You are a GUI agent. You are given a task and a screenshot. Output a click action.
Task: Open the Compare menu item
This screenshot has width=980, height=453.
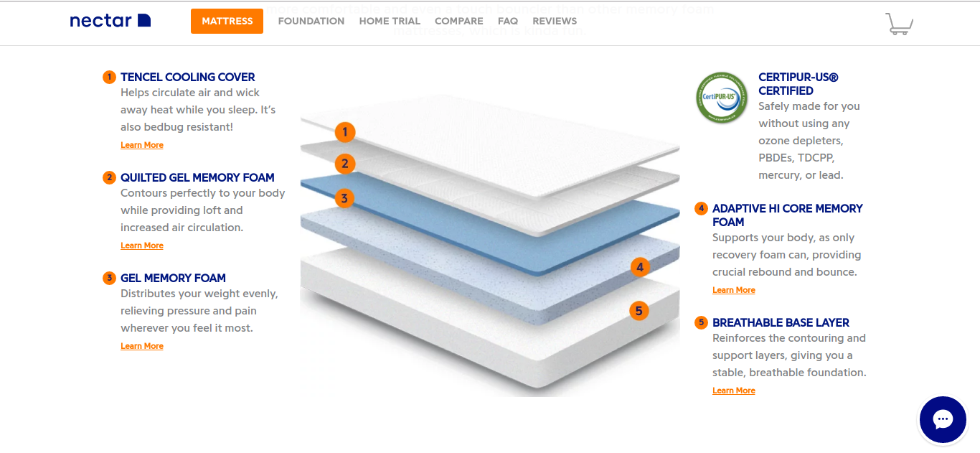(459, 21)
